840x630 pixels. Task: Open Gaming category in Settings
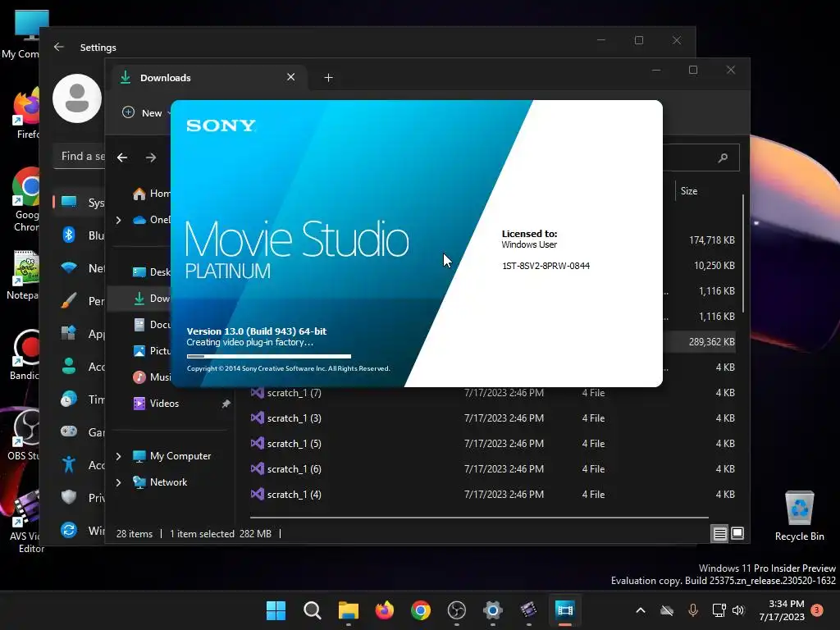(x=80, y=431)
